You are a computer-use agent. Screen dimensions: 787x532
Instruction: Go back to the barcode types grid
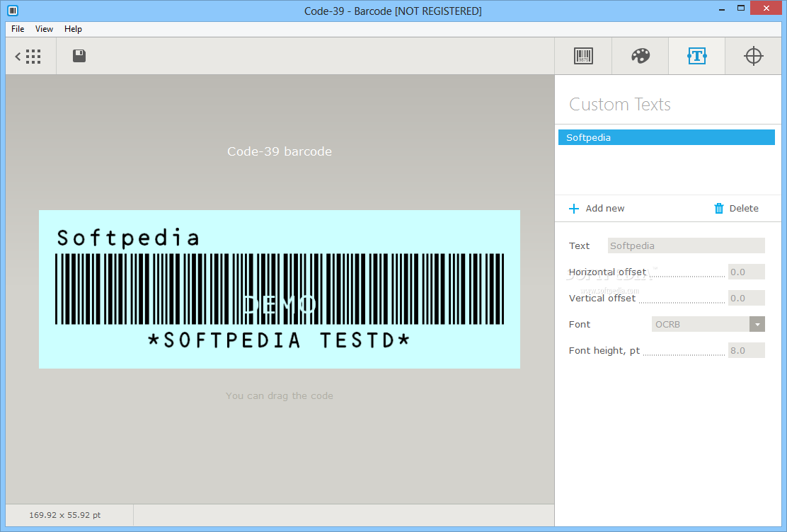coord(28,56)
